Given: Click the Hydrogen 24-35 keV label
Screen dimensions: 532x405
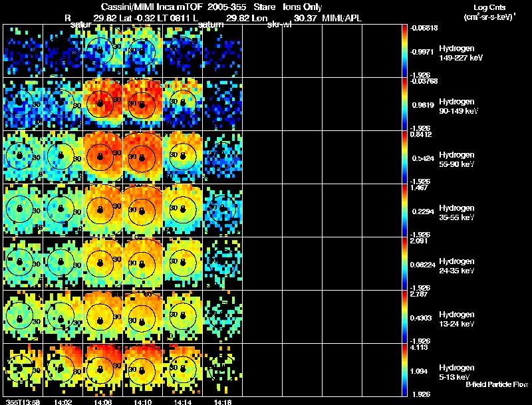Looking at the screenshot, I should pyautogui.click(x=457, y=265).
